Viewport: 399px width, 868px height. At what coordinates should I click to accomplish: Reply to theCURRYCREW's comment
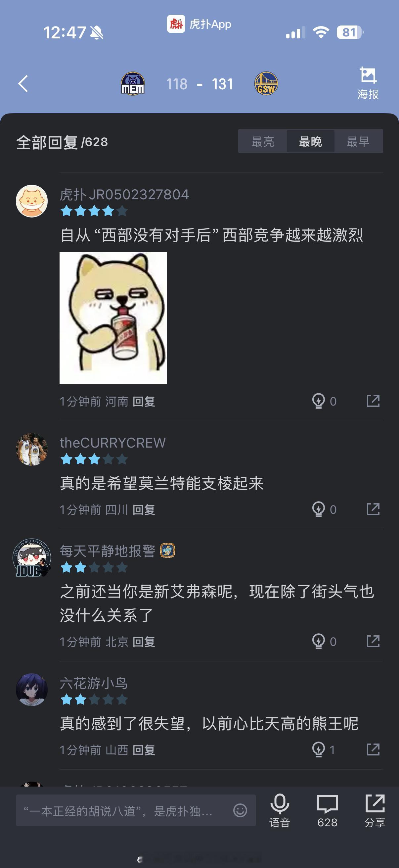144,509
